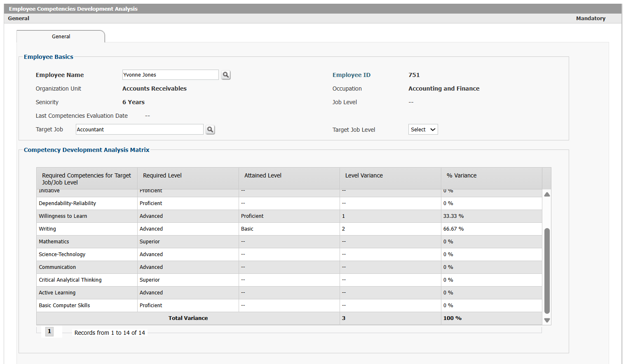This screenshot has height=364, width=626.
Task: Select the Willingness to Learn row
Action: (x=289, y=216)
